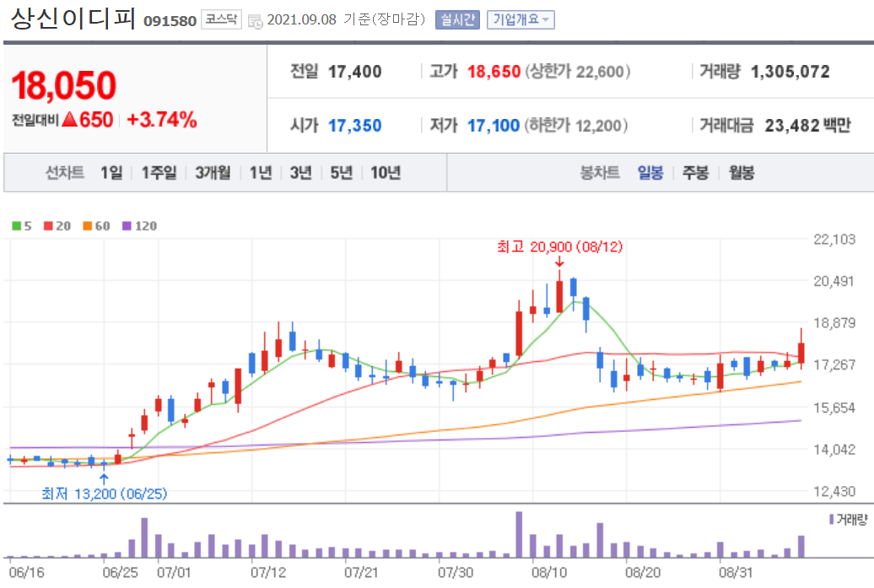Click the +3.74% change value
The height and width of the screenshot is (588, 874).
162,119
